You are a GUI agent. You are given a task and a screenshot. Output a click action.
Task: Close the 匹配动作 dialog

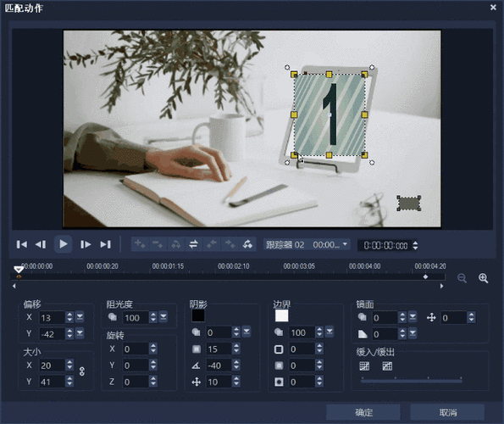pyautogui.click(x=493, y=7)
